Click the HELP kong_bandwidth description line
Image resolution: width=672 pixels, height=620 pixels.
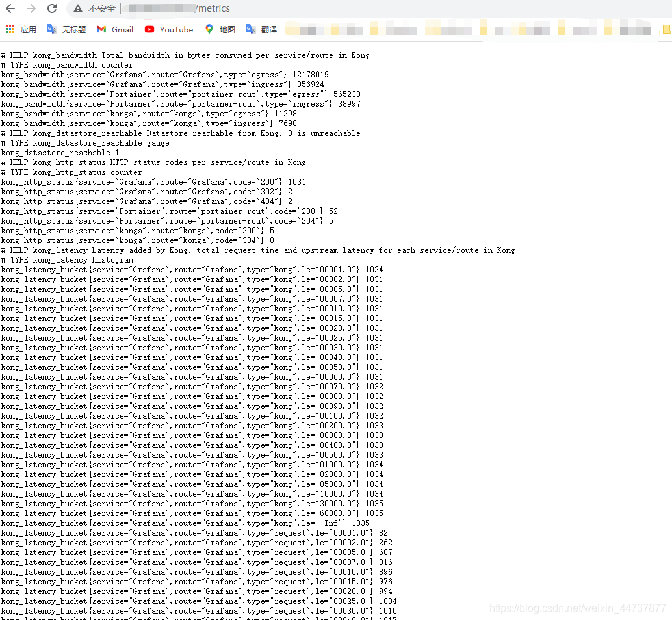tap(185, 55)
